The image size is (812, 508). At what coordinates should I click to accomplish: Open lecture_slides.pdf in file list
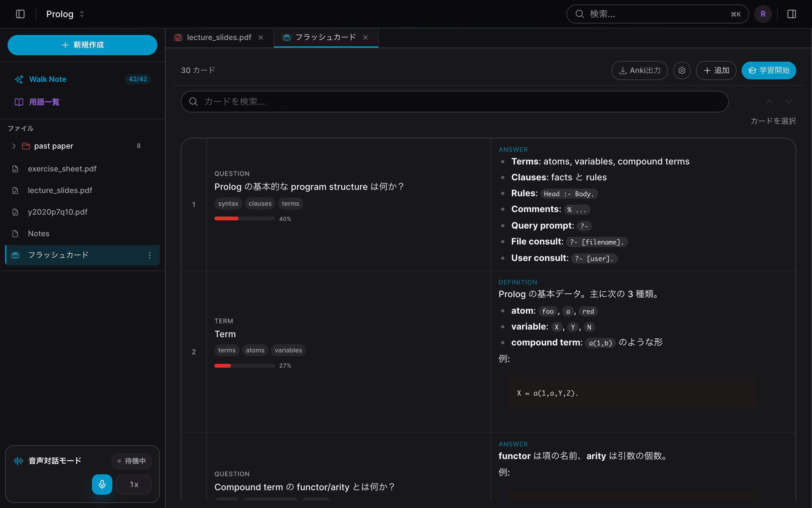pos(82,190)
